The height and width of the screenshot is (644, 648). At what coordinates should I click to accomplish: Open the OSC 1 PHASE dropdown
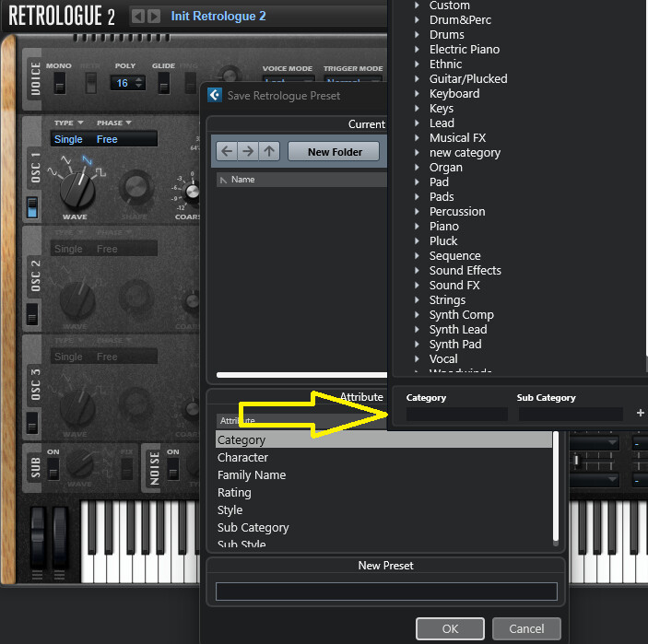coord(113,123)
